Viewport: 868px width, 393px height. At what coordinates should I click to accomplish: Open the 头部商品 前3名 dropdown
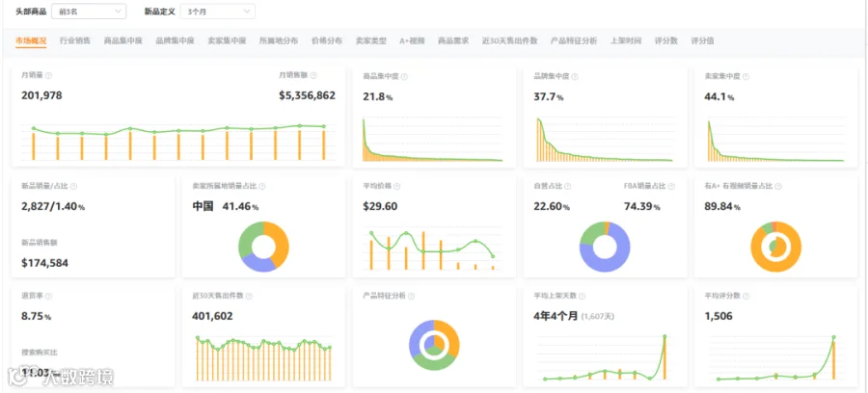click(89, 11)
